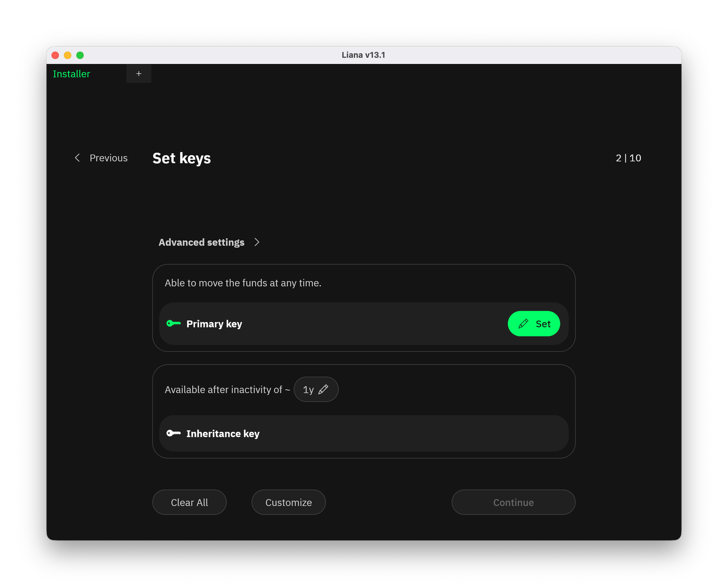
Task: Select the Inheritance key row
Action: coord(363,433)
